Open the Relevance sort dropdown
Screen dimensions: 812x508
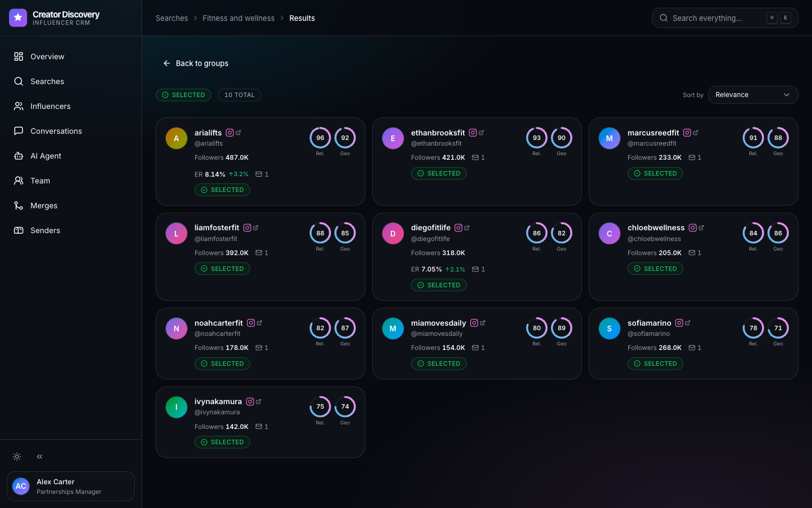(753, 95)
